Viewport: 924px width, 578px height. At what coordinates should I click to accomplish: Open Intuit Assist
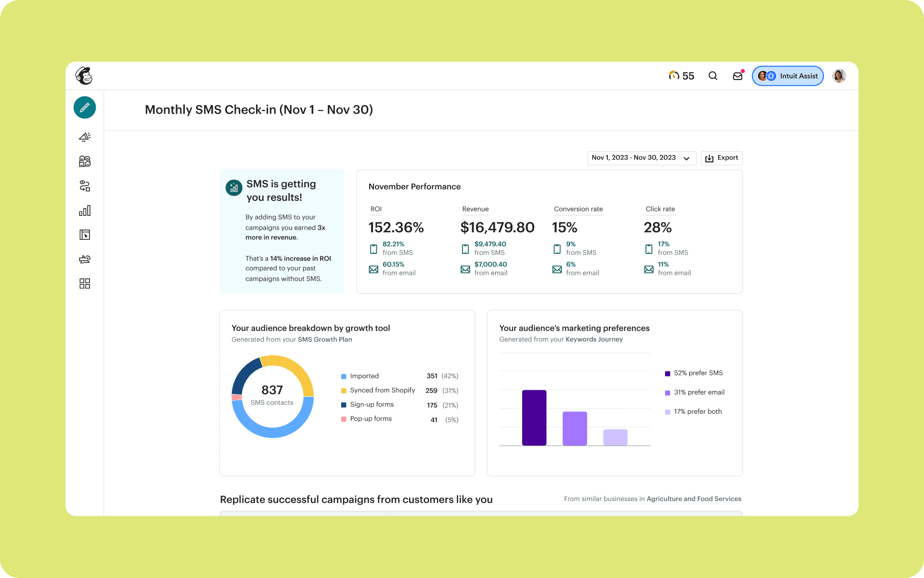coord(788,76)
